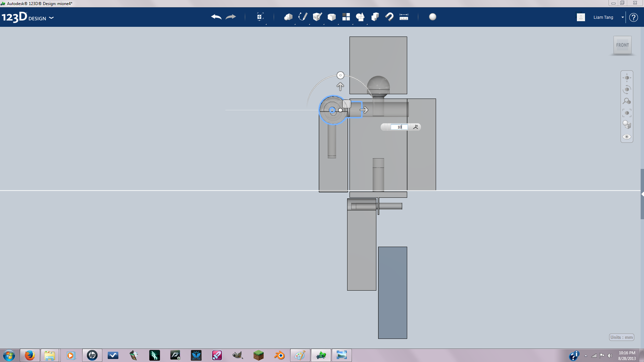Click the network signal tray icon

point(594,356)
